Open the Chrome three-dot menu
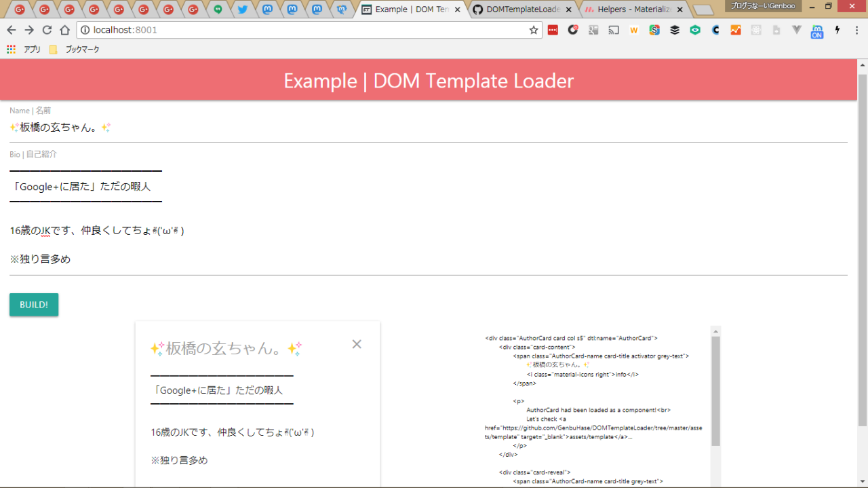The width and height of the screenshot is (868, 488). point(856,30)
